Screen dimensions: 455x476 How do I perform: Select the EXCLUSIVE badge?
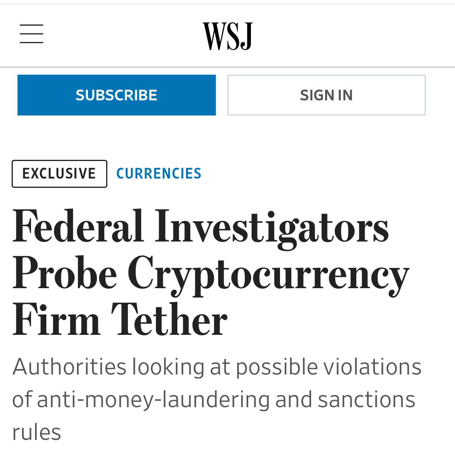point(59,174)
